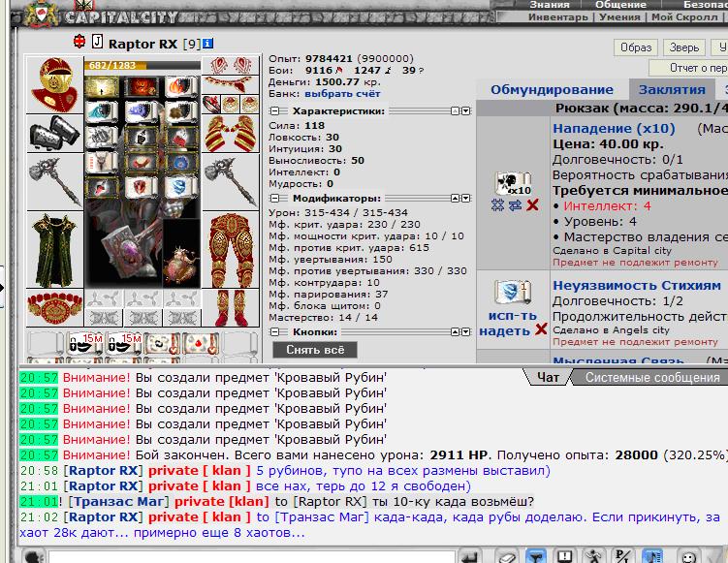Image resolution: width=728 pixels, height=563 pixels.
Task: Click the red-gold helmet equipment slot
Action: pyautogui.click(x=55, y=84)
